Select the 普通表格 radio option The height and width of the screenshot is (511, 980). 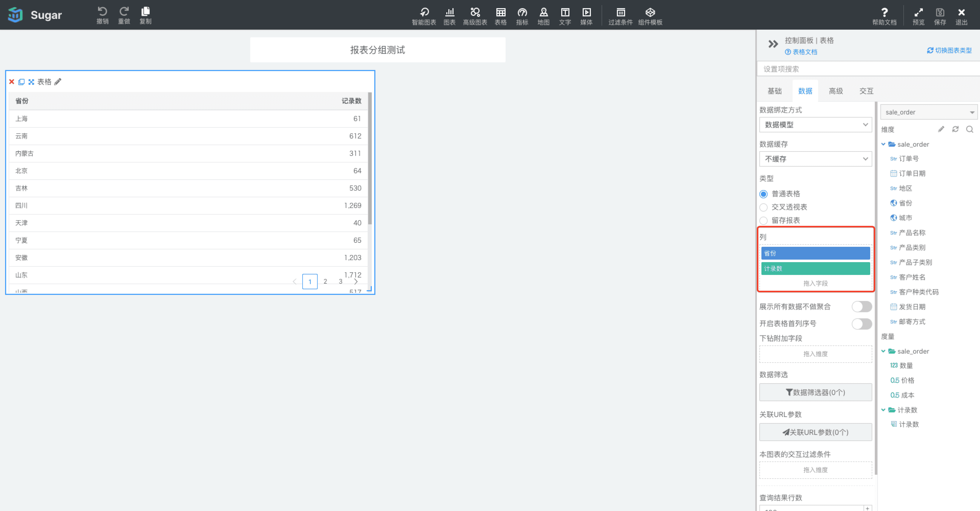coord(763,194)
